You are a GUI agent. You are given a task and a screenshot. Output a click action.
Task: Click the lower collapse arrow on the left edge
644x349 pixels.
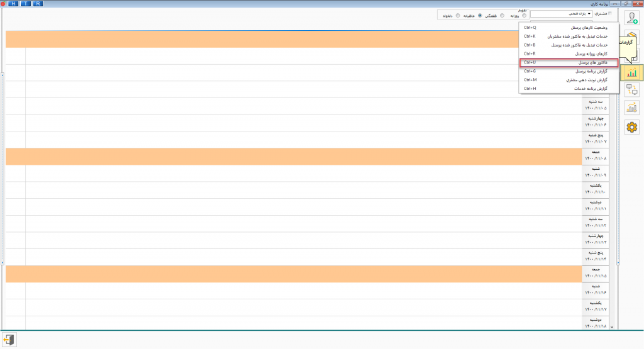coord(2,263)
